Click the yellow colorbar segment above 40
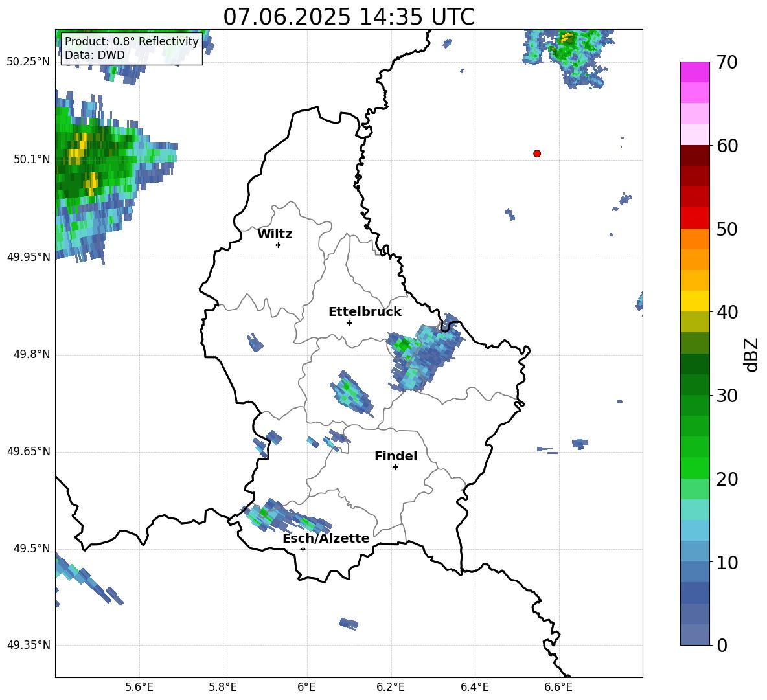 (x=694, y=302)
